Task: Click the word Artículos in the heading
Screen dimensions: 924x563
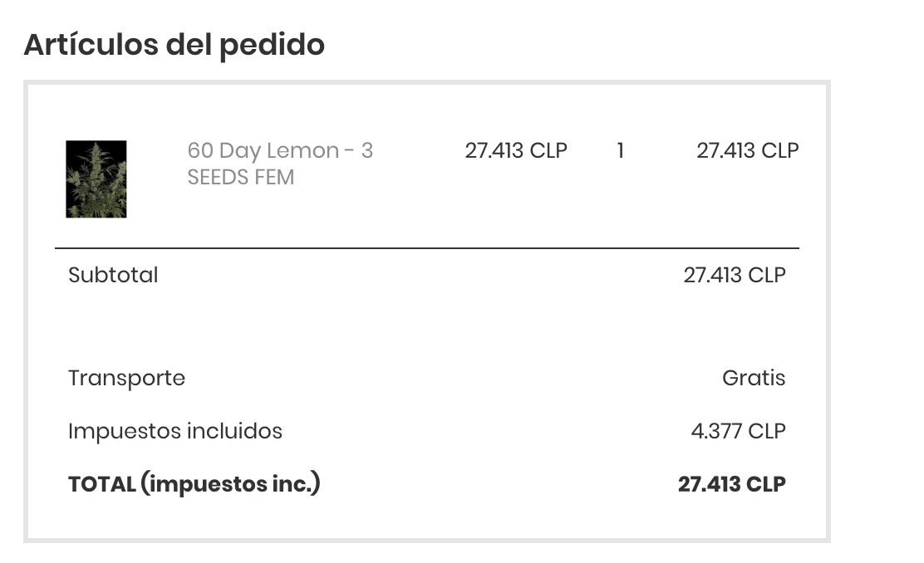Action: coord(91,45)
